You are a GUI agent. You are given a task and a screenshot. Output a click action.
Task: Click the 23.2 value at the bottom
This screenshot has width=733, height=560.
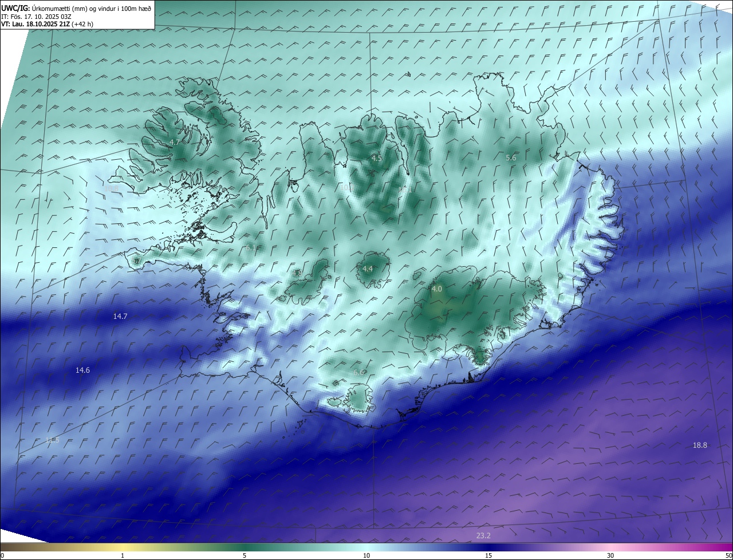click(x=483, y=536)
